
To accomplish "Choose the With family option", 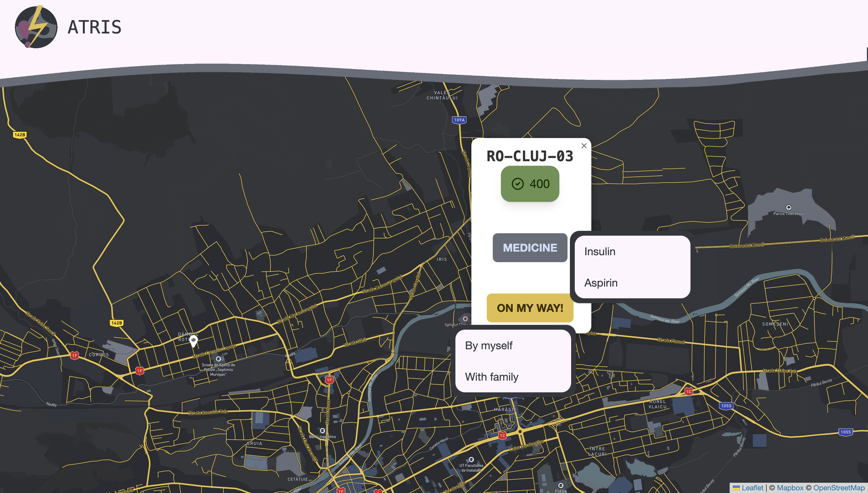I will (x=492, y=377).
